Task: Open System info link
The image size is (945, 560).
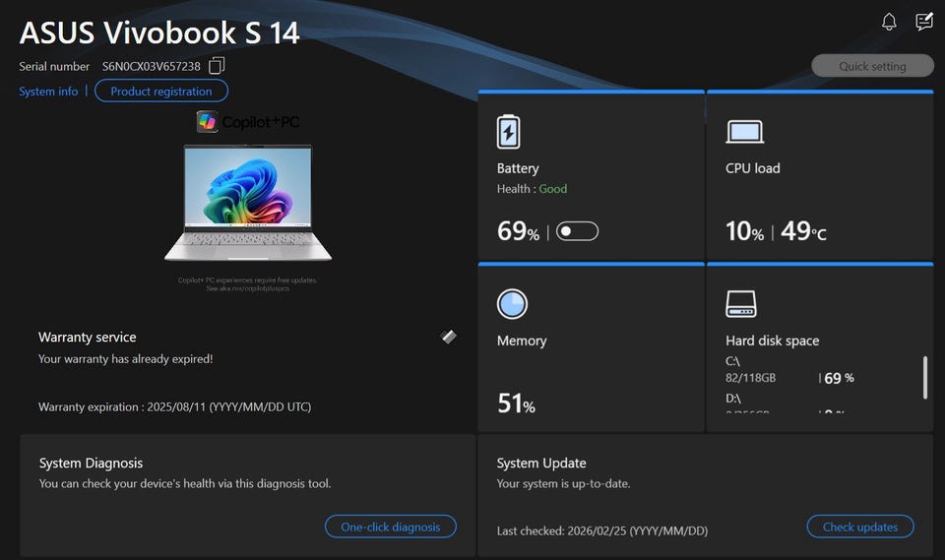Action: click(48, 92)
